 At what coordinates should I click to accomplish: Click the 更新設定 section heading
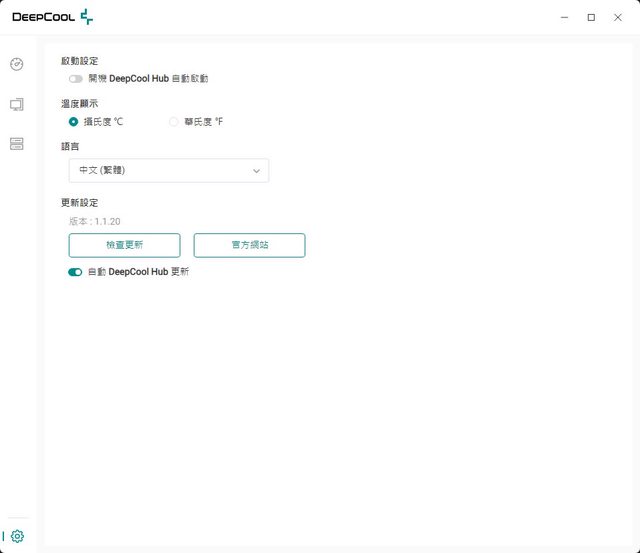[80, 203]
